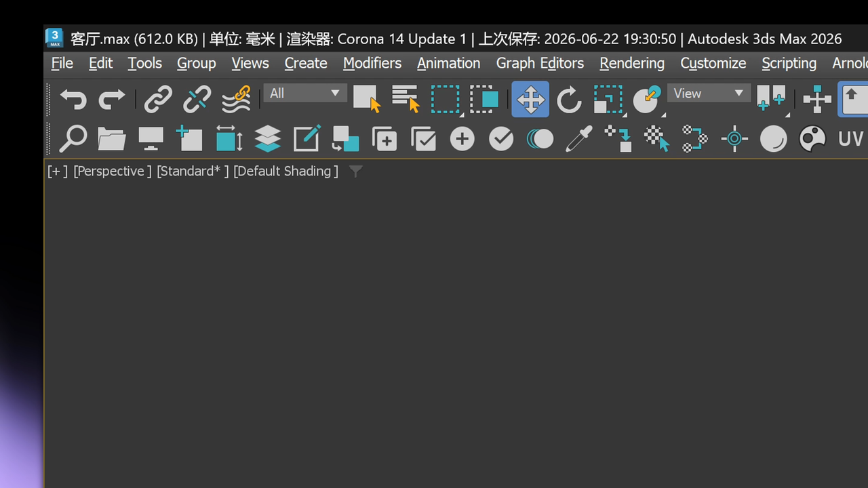Open the File menu

click(62, 63)
